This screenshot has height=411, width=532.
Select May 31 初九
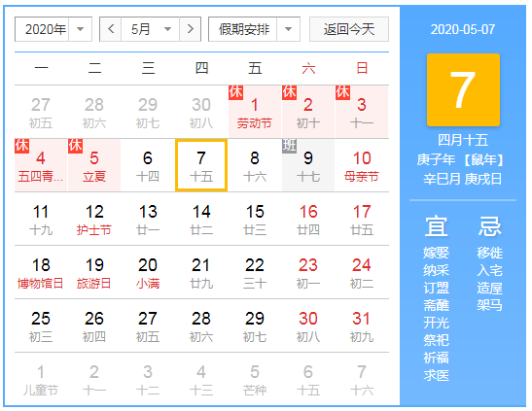point(362,325)
